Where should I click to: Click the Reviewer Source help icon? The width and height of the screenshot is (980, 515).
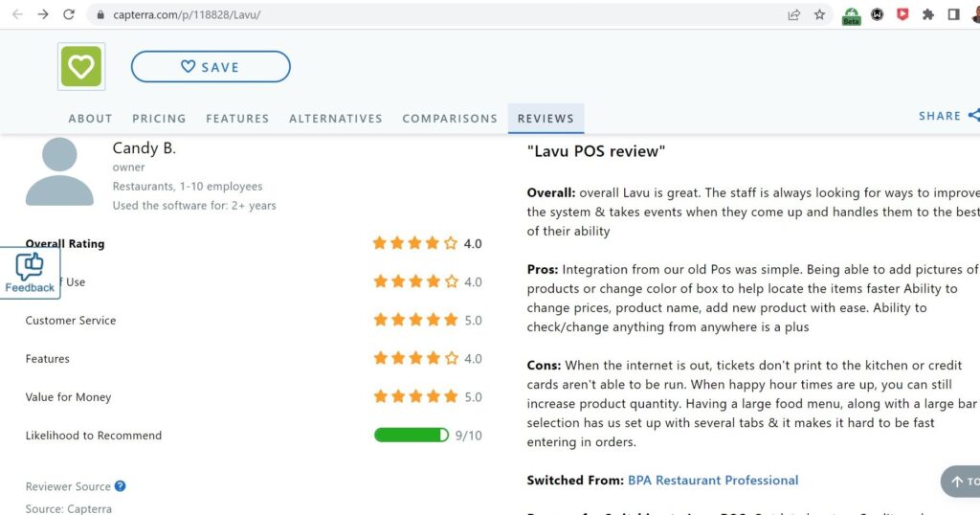pyautogui.click(x=120, y=485)
